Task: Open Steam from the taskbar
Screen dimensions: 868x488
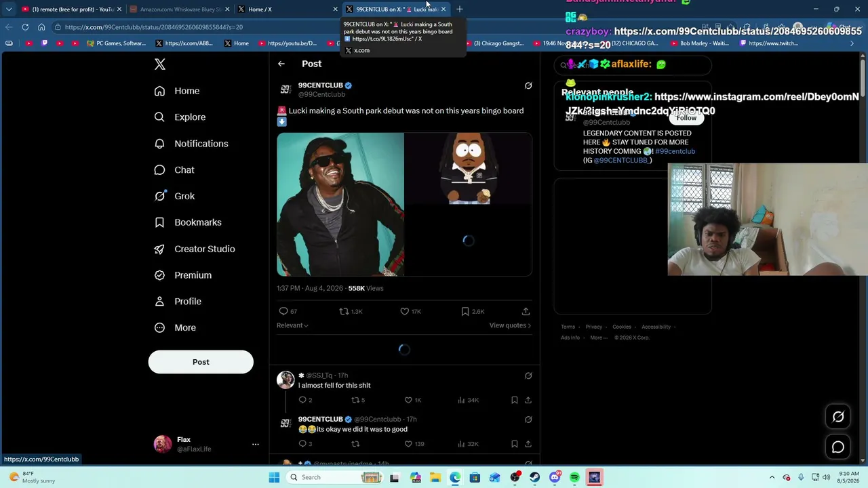Action: coord(535,477)
